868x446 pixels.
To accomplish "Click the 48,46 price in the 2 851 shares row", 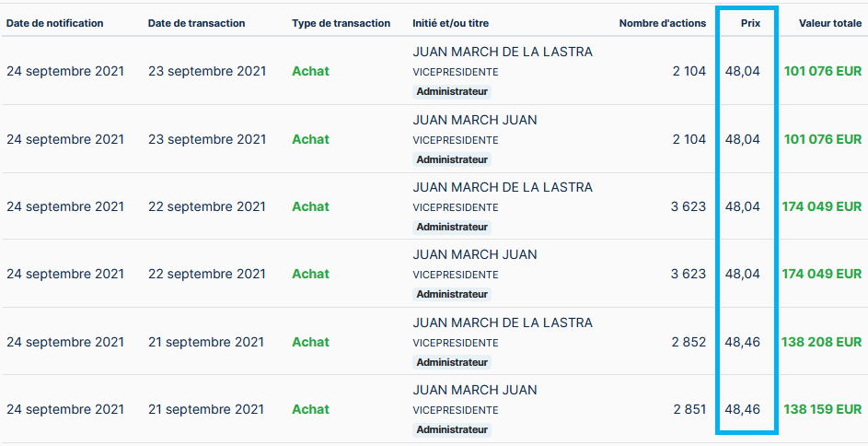I will [x=743, y=409].
